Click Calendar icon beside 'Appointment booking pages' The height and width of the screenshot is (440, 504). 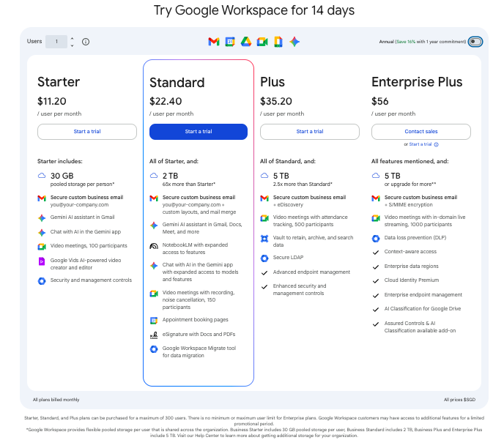[x=154, y=321]
